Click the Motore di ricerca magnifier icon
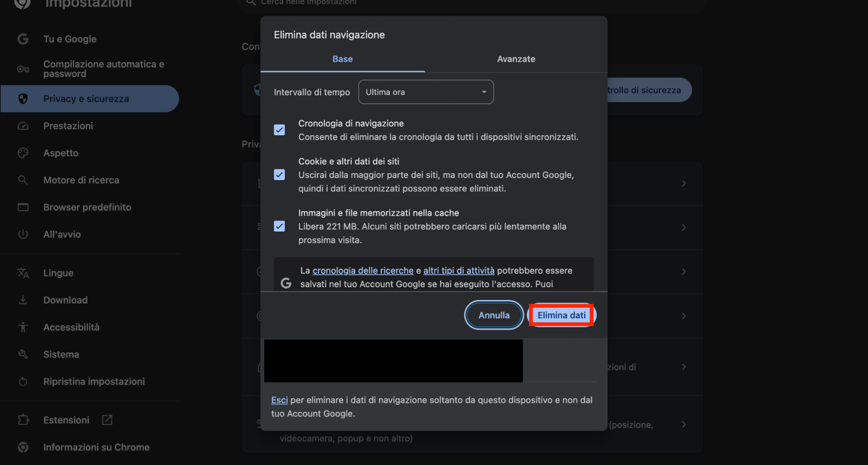This screenshot has height=465, width=868. coord(23,180)
